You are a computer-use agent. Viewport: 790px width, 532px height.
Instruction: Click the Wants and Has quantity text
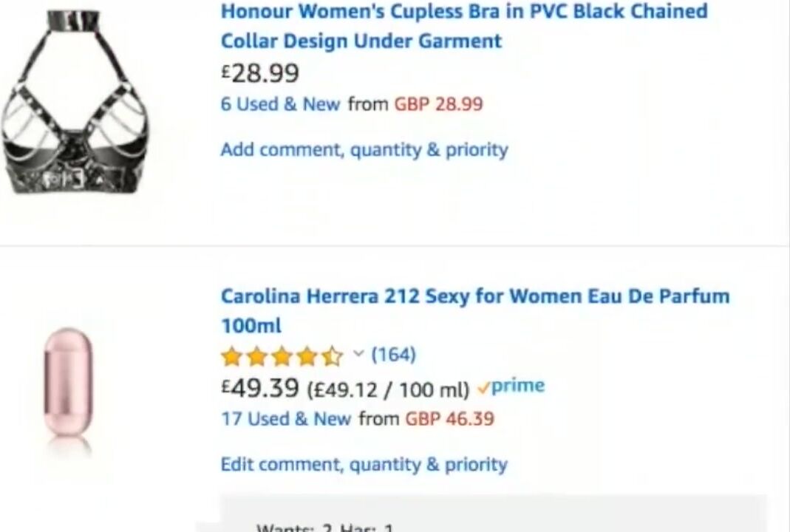[x=325, y=528]
